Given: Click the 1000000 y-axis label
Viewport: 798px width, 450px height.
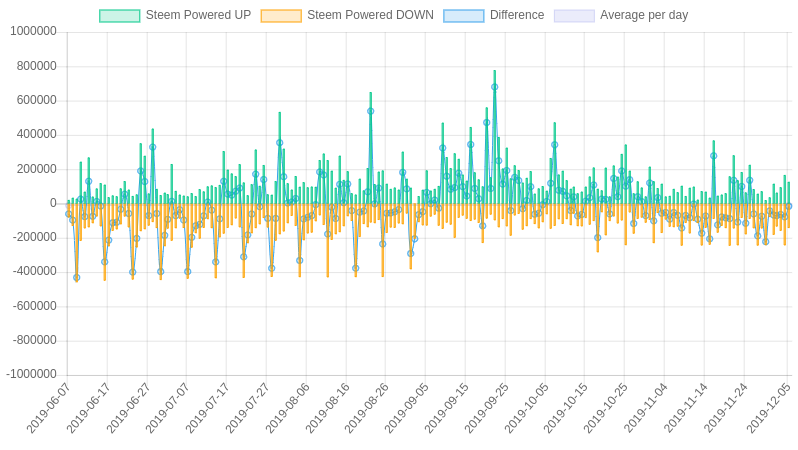Looking at the screenshot, I should pyautogui.click(x=33, y=32).
